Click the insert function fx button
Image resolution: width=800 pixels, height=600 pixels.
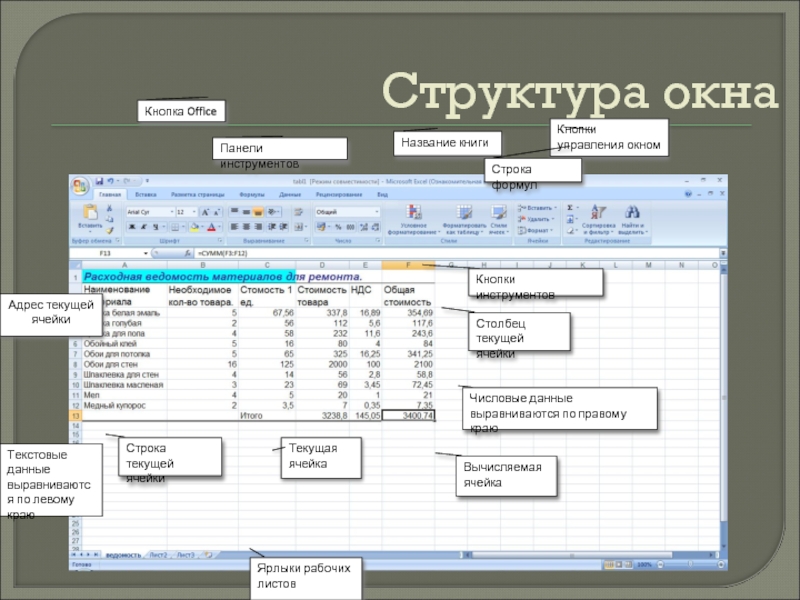tap(188, 254)
